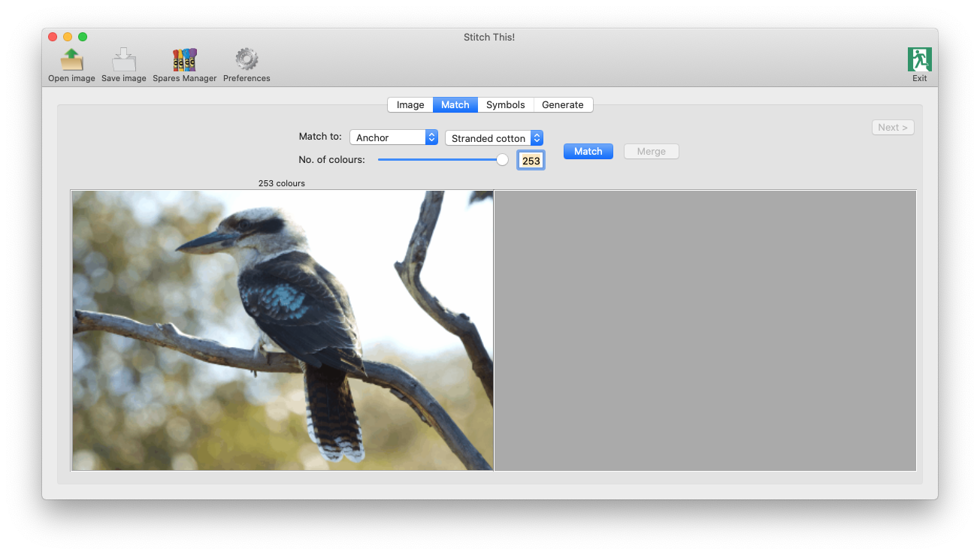The height and width of the screenshot is (555, 980).
Task: Close the Stitch This! window
Action: click(53, 37)
